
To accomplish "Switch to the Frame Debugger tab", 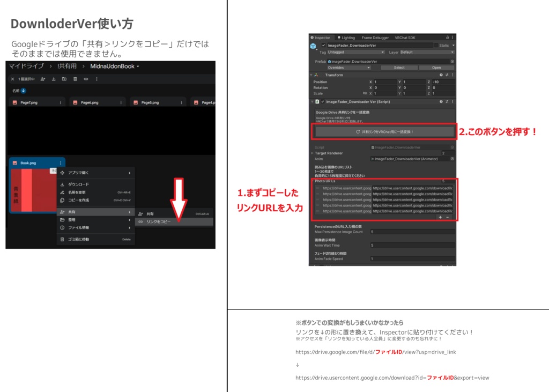I will coord(375,38).
